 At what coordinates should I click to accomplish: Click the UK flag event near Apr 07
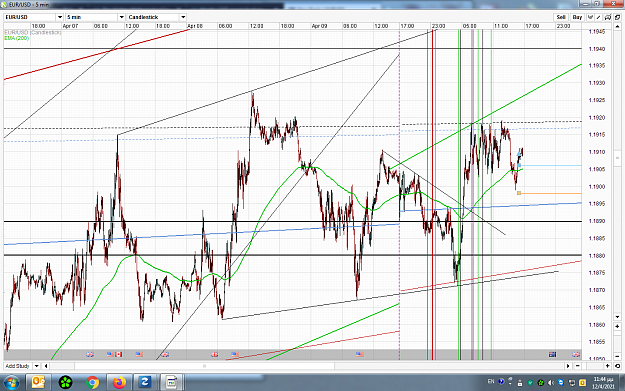coord(90,354)
